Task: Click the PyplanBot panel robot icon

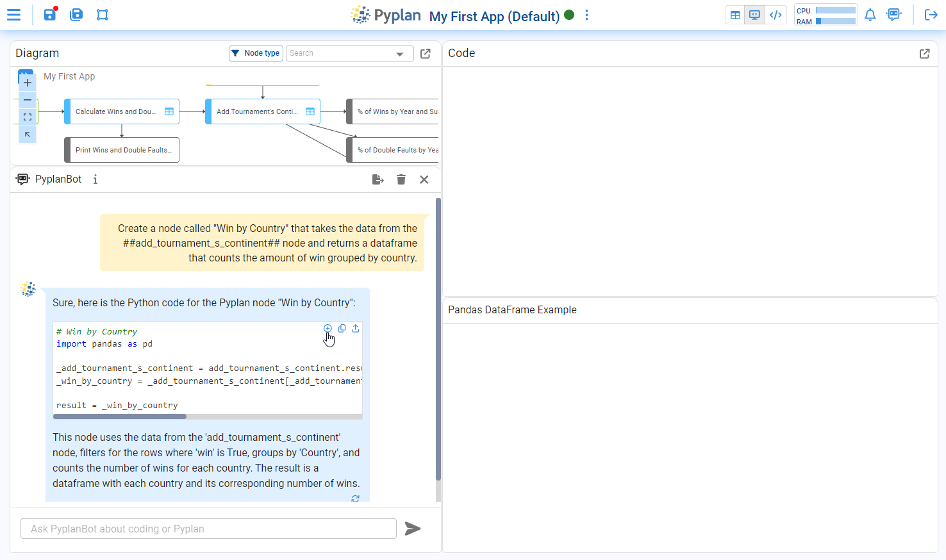Action: point(22,179)
